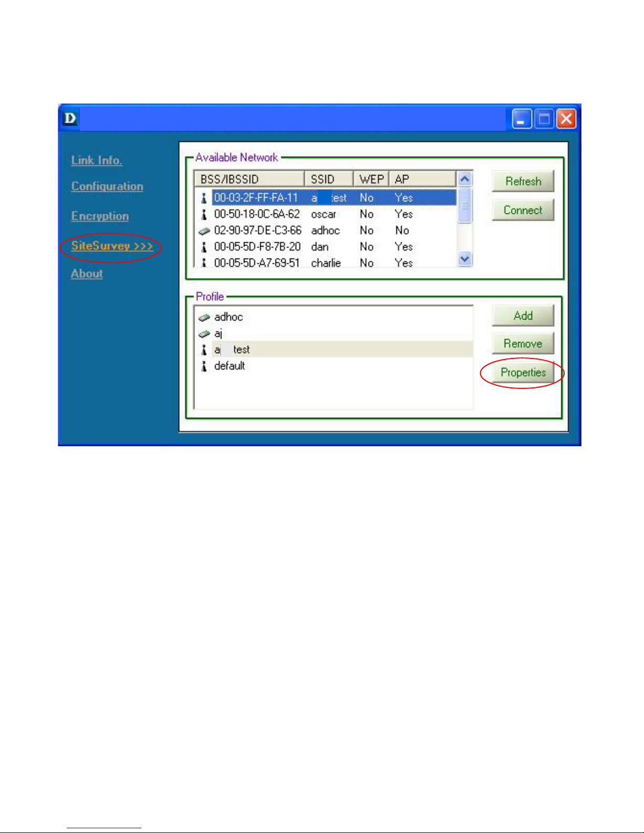Close the D-Link utility window
Image resolution: width=644 pixels, height=833 pixels.
[x=566, y=119]
